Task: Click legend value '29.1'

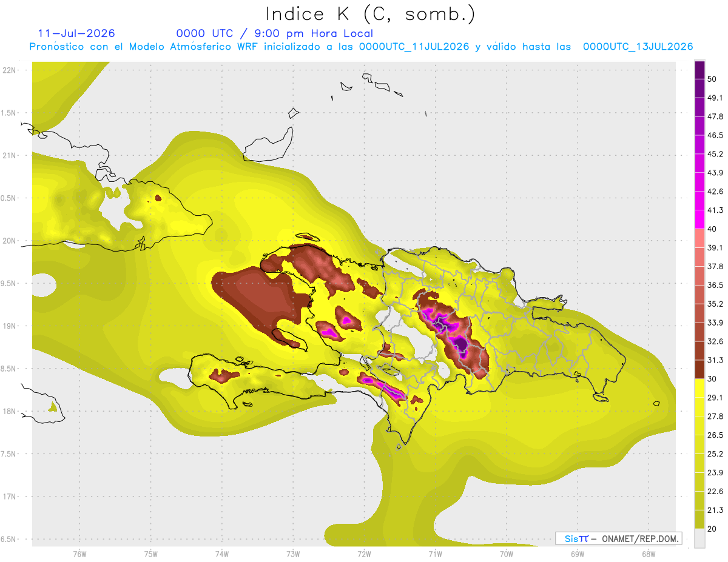Action: [x=715, y=397]
